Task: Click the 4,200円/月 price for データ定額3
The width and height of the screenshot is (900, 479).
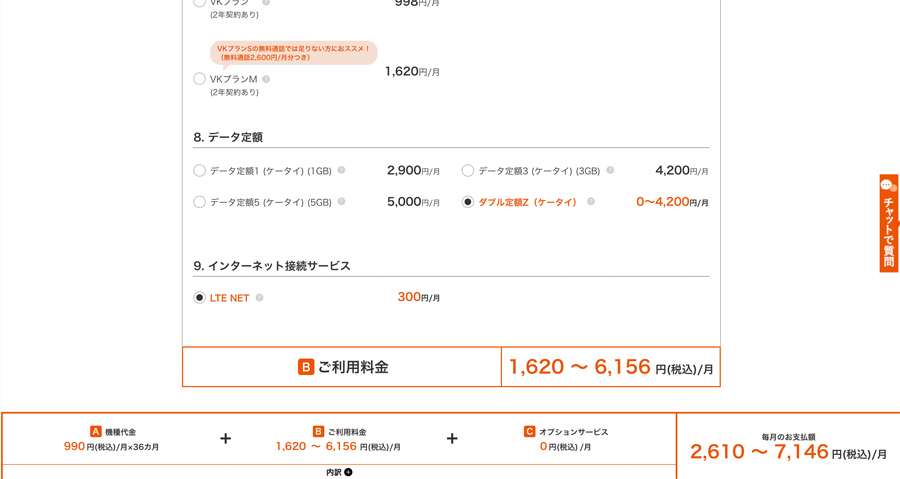Action: coord(682,170)
